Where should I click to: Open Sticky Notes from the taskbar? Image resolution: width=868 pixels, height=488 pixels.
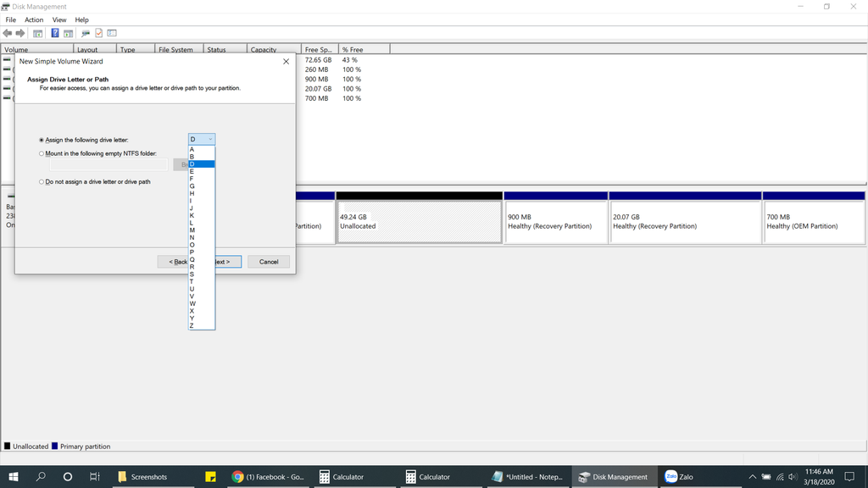click(x=210, y=476)
